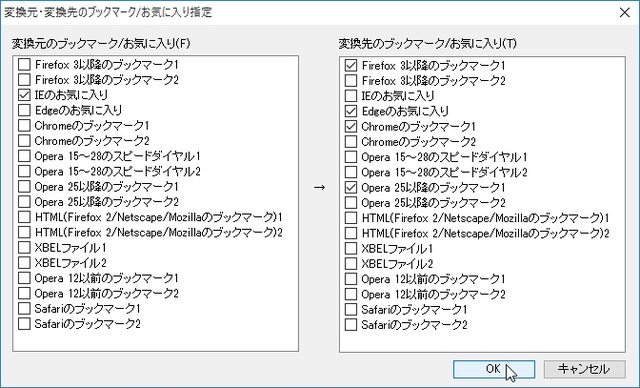640x388 pixels.
Task: Check source Opera 15～28のスピードダイヤル2 box
Action: (24, 171)
